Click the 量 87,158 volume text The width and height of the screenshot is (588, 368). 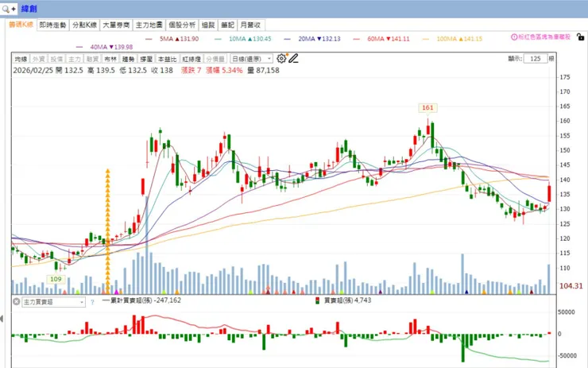coord(263,70)
